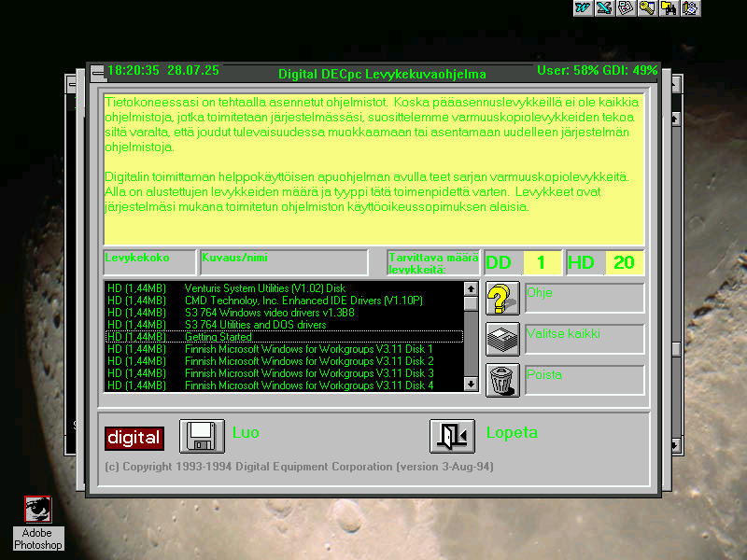747x560 pixels.
Task: Click the red digital logo
Action: [x=134, y=438]
